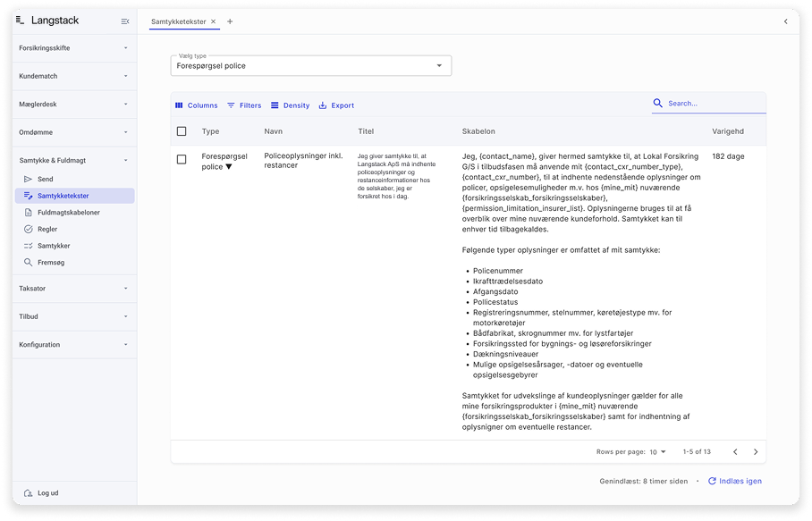Expand the Mæglerdesk section

73,104
